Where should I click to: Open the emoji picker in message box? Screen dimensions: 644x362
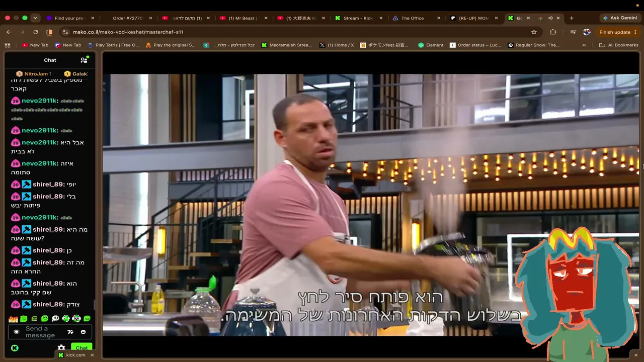coord(83,332)
